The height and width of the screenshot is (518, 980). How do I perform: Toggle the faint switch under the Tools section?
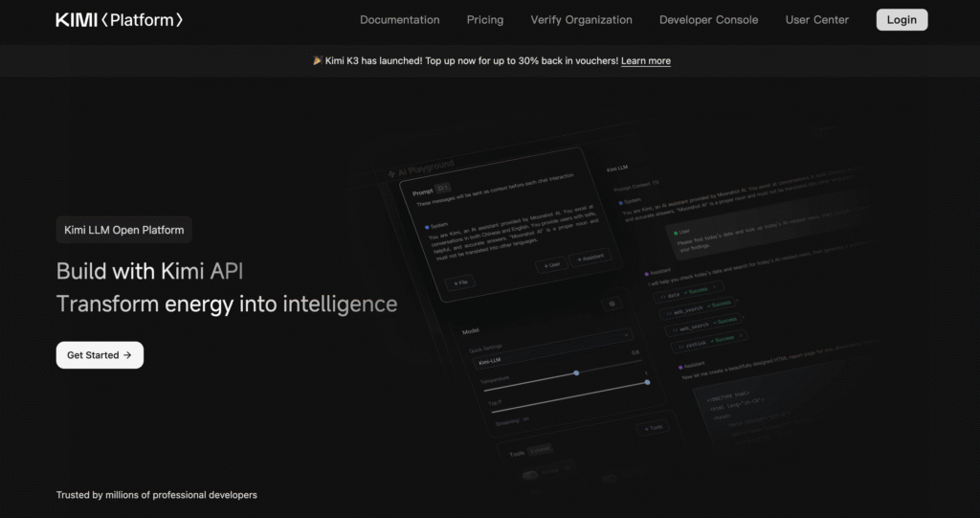point(530,476)
